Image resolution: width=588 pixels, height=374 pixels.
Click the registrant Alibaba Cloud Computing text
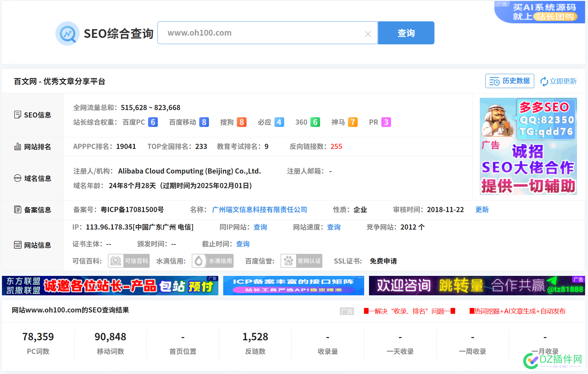[190, 171]
